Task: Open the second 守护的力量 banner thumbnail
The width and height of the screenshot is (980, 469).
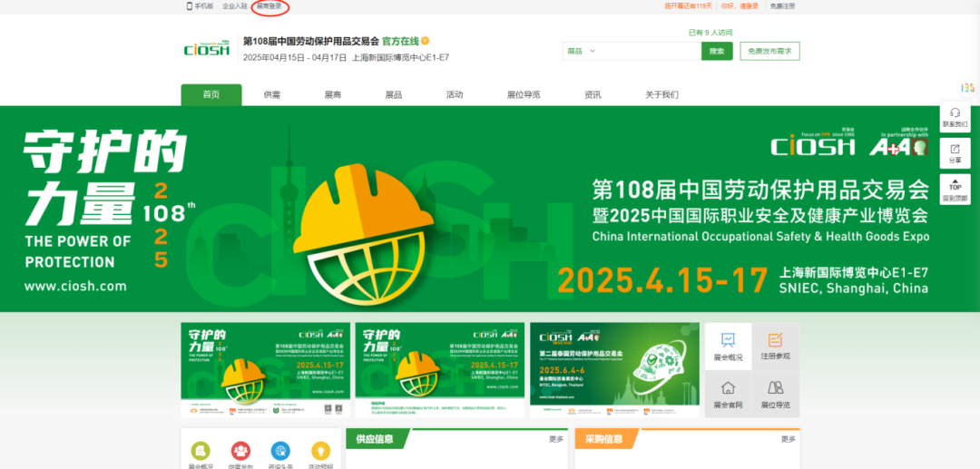Action: (440, 370)
